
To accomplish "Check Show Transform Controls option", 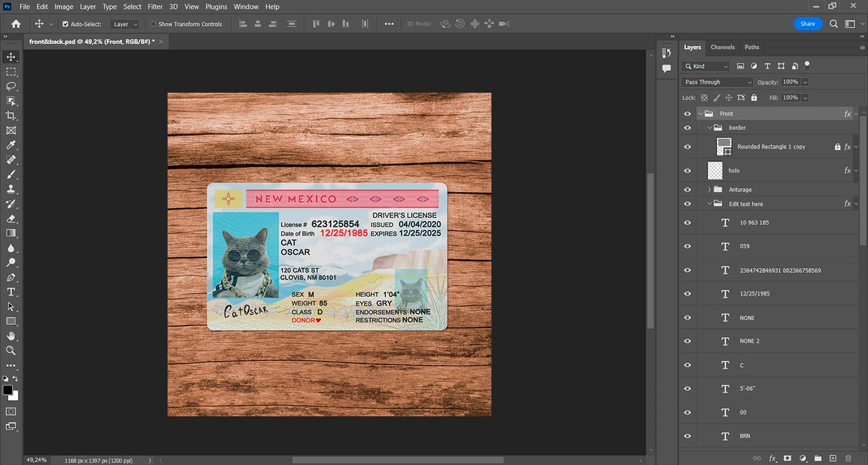I will tap(153, 24).
